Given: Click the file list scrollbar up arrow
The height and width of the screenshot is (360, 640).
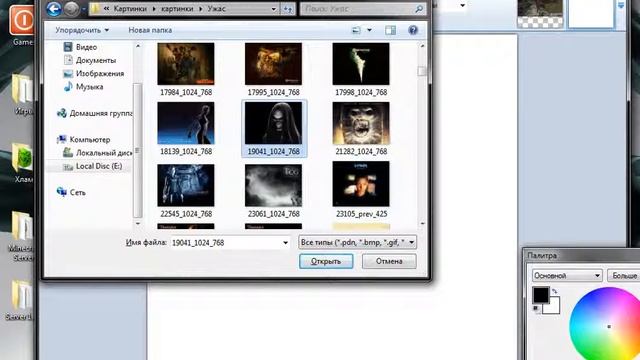Looking at the screenshot, I should 422,46.
